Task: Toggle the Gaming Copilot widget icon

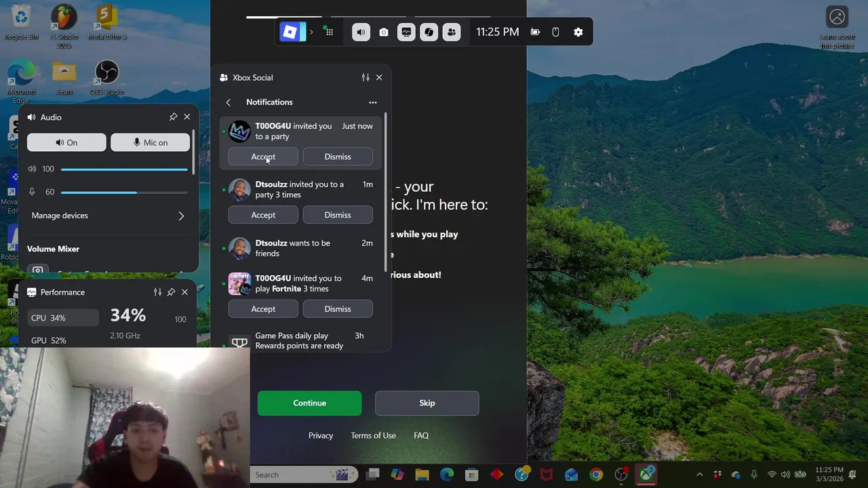Action: pos(429,32)
